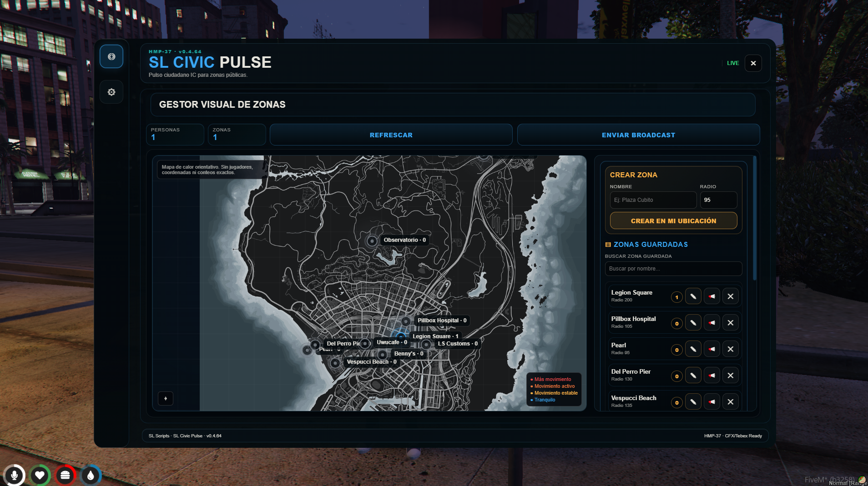Image resolution: width=868 pixels, height=486 pixels.
Task: Focus the zone NOMBRE input field
Action: (x=653, y=200)
